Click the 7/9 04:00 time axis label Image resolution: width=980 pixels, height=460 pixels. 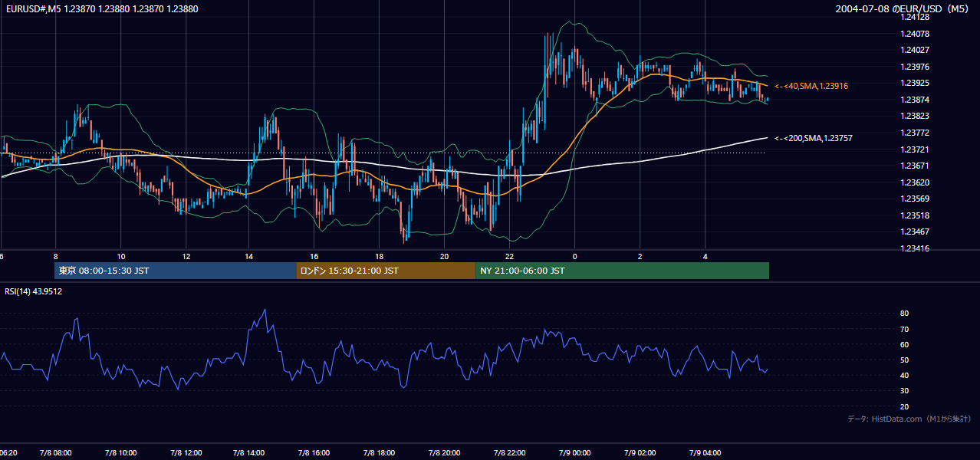coord(705,452)
